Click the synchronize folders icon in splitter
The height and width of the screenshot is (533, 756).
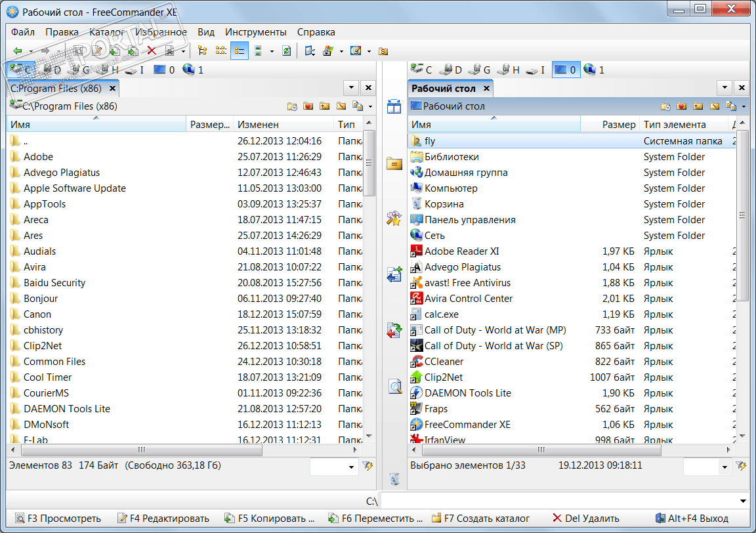(394, 331)
